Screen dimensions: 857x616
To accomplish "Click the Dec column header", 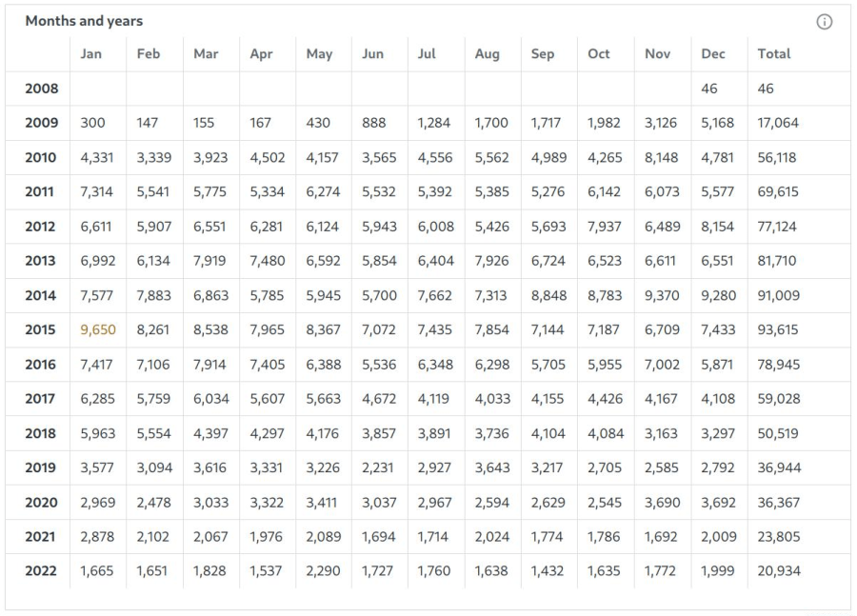I will (711, 54).
